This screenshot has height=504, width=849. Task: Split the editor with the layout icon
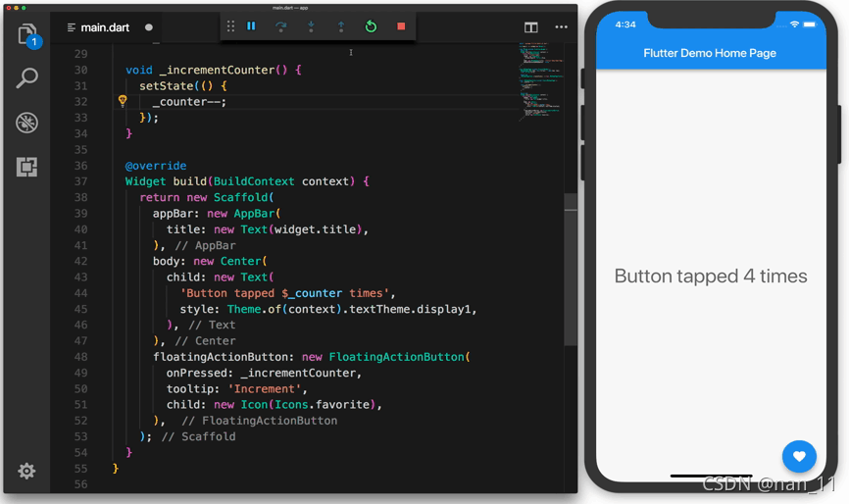(531, 27)
